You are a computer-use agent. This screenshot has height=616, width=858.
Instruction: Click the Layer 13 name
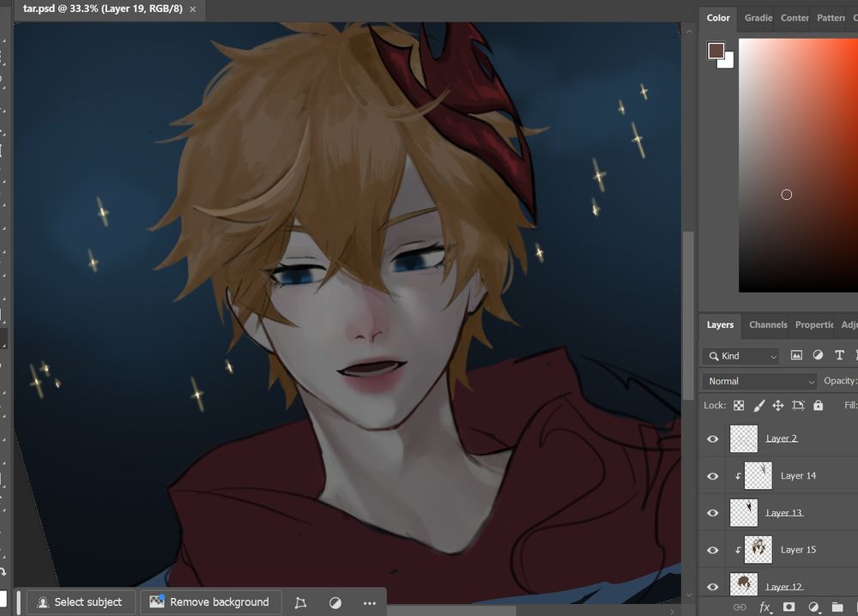(784, 513)
